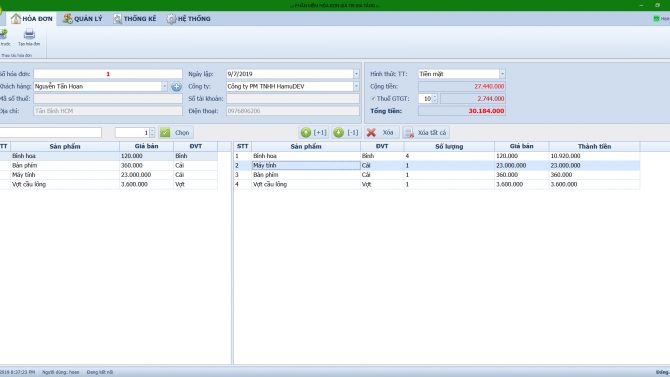
Task: Click the Người dùng status bar entry
Action: click(61, 372)
